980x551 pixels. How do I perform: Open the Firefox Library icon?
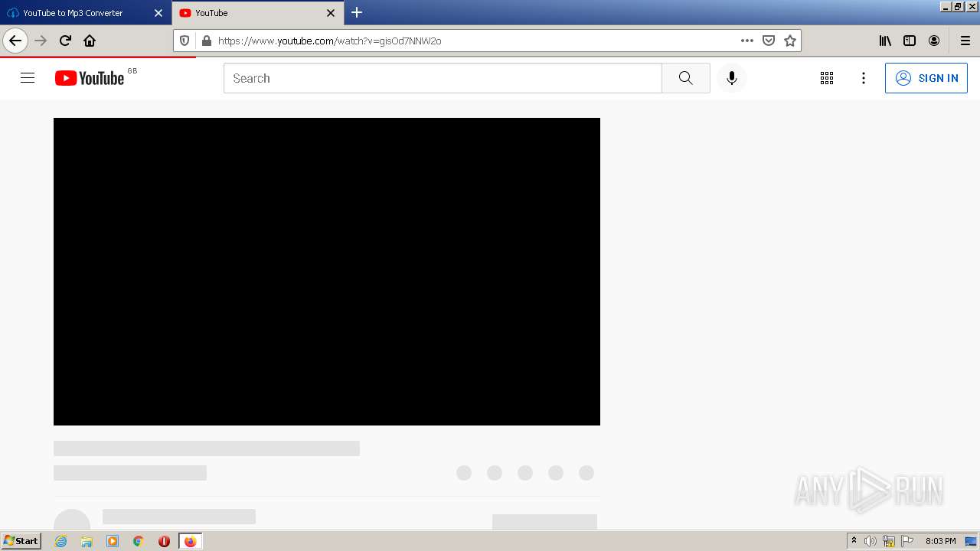[885, 41]
